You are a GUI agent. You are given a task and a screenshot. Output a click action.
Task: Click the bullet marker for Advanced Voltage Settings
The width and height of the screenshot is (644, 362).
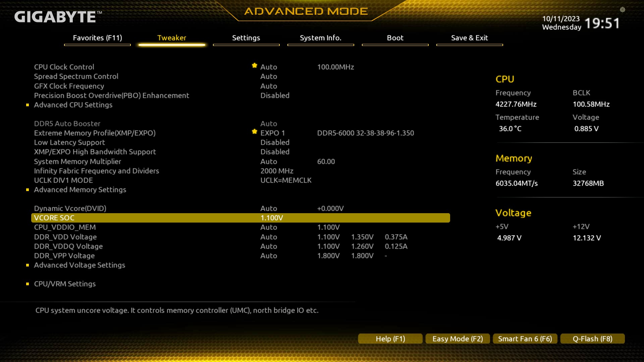(28, 265)
